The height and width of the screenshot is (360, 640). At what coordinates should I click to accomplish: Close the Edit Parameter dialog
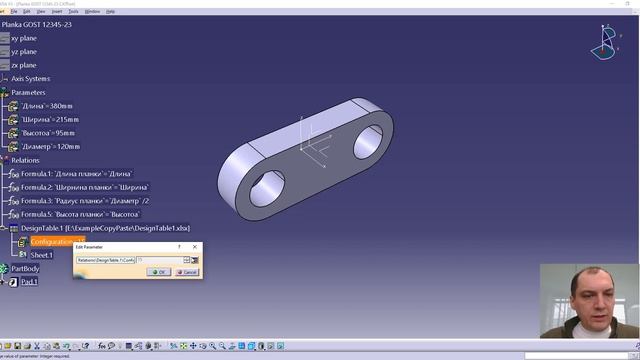[195, 247]
